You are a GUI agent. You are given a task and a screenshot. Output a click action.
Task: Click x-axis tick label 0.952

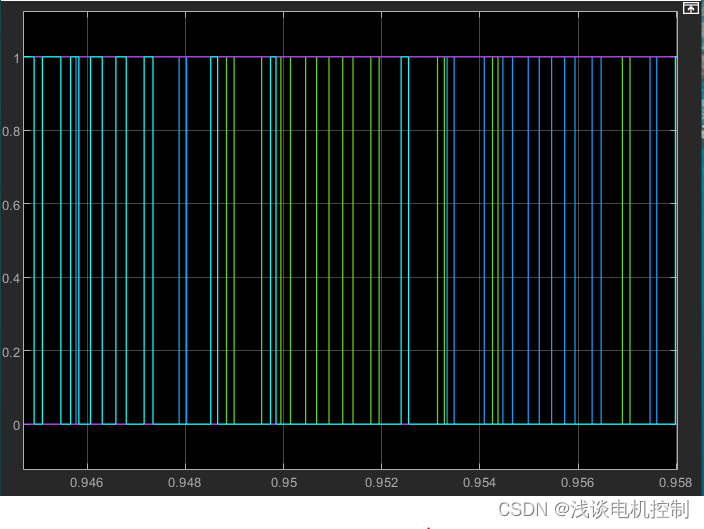(x=381, y=483)
